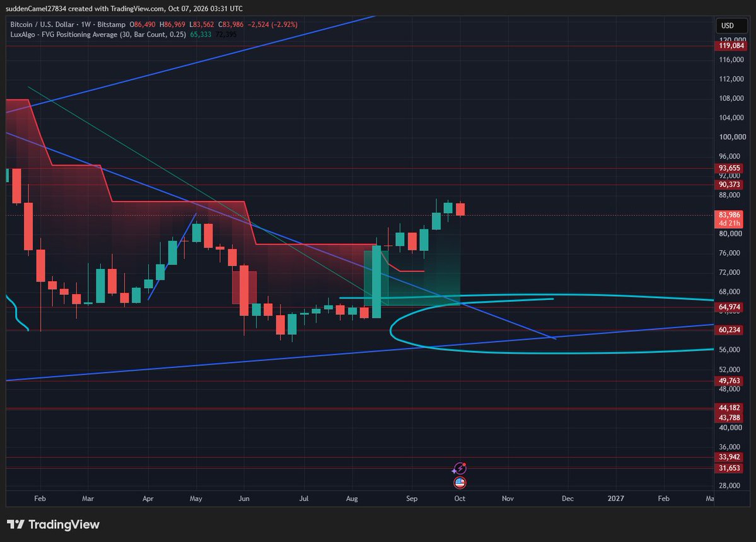Click the high value H86,969

click(x=173, y=25)
